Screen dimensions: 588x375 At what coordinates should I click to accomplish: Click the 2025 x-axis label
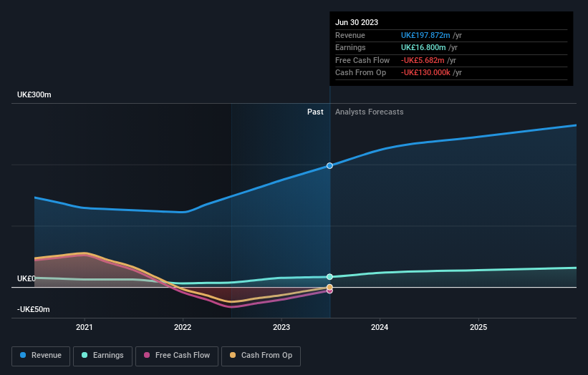coord(478,327)
